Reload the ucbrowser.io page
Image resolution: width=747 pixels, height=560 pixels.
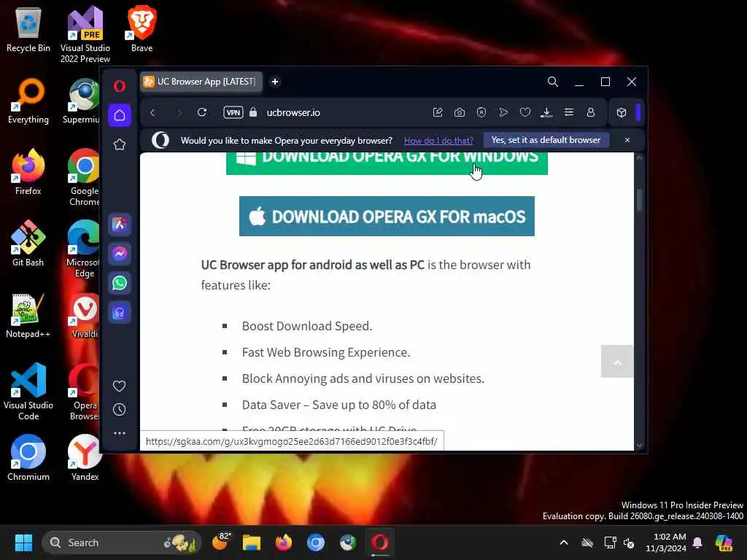pos(202,112)
